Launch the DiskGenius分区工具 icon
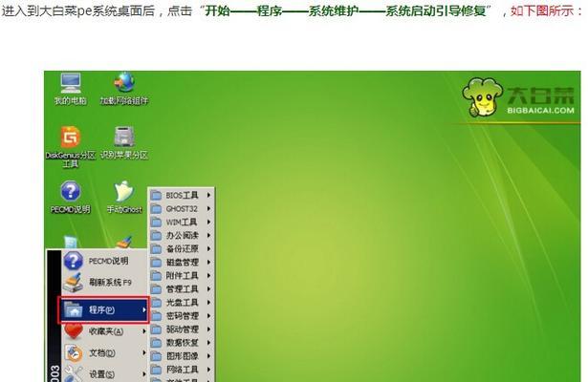This screenshot has width=588, height=382. [70, 147]
